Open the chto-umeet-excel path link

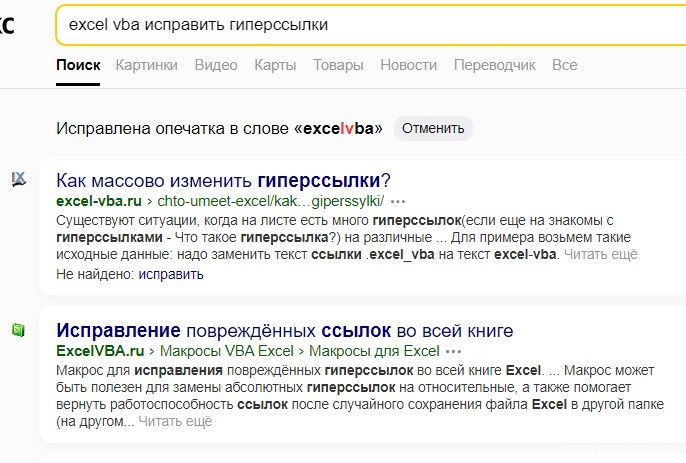click(270, 201)
